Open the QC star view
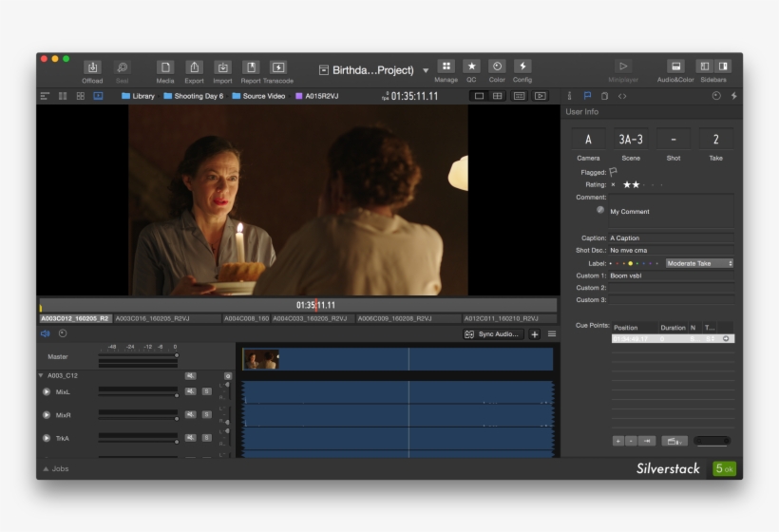The width and height of the screenshot is (779, 532). tap(471, 66)
